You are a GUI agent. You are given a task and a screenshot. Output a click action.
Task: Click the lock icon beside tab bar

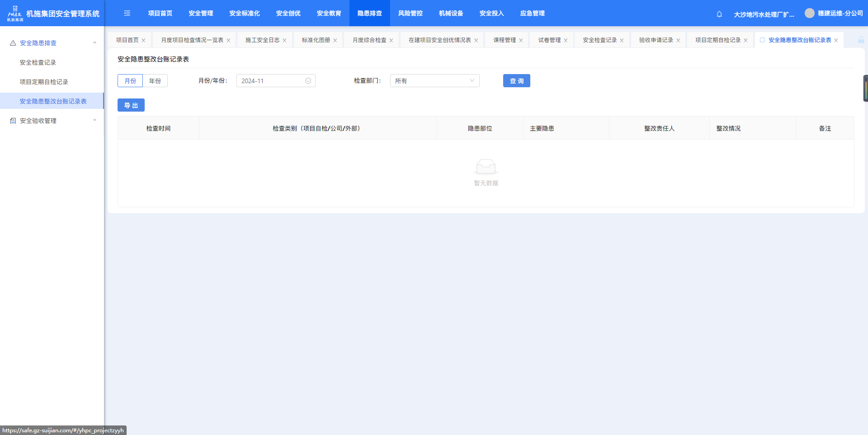coord(861,40)
